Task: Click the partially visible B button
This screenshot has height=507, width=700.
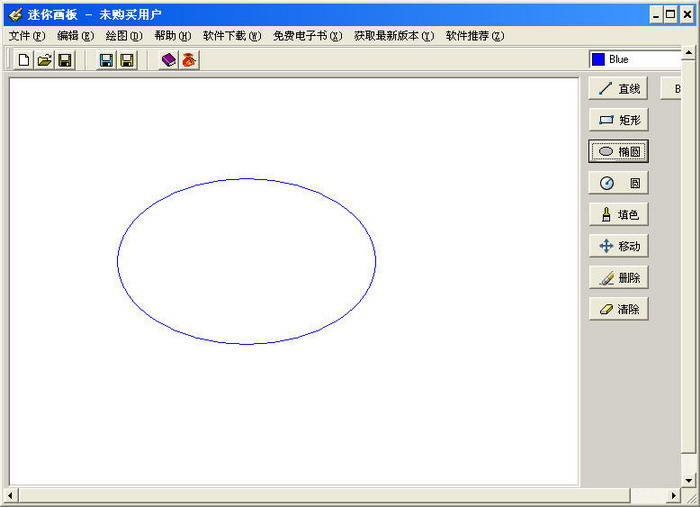Action: tap(671, 88)
